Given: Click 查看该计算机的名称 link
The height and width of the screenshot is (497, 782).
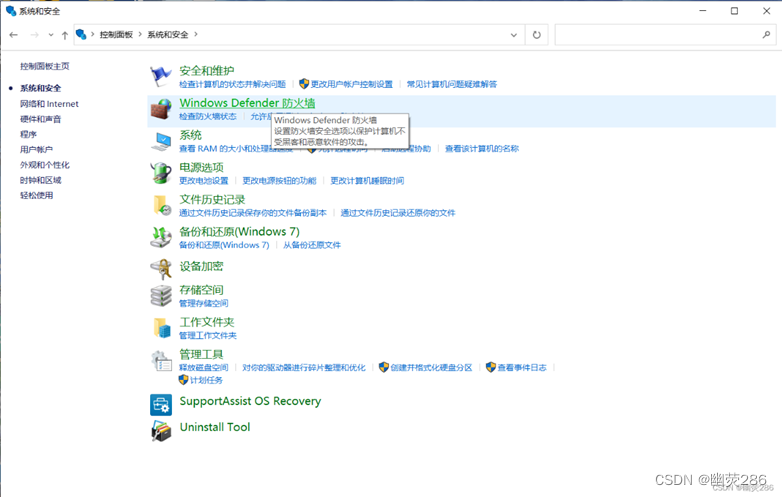Looking at the screenshot, I should (482, 149).
